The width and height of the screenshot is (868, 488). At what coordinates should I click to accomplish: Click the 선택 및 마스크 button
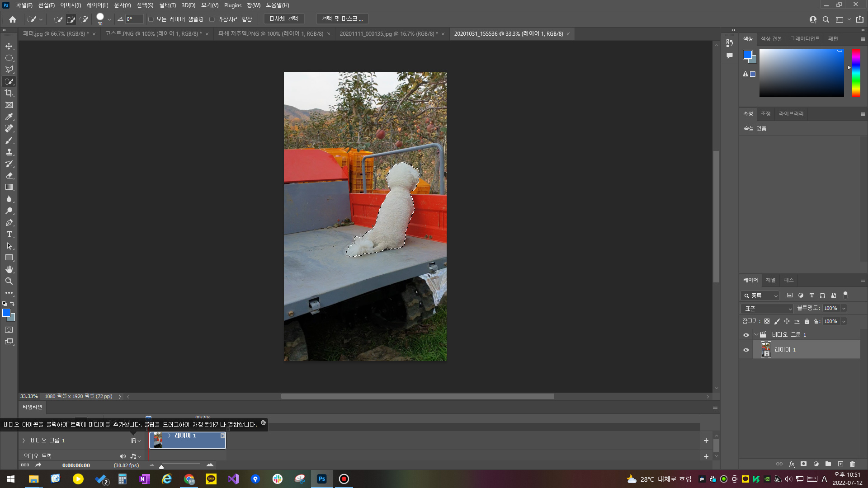tap(342, 19)
